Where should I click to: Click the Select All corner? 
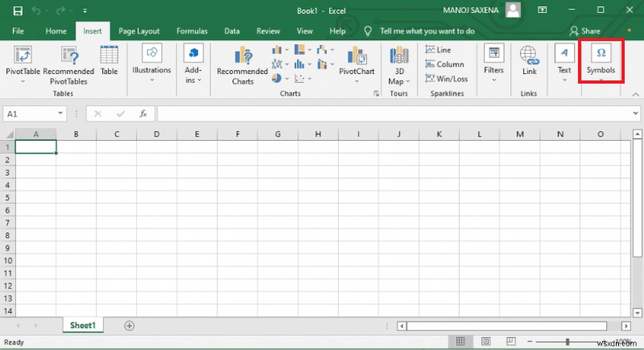9,134
